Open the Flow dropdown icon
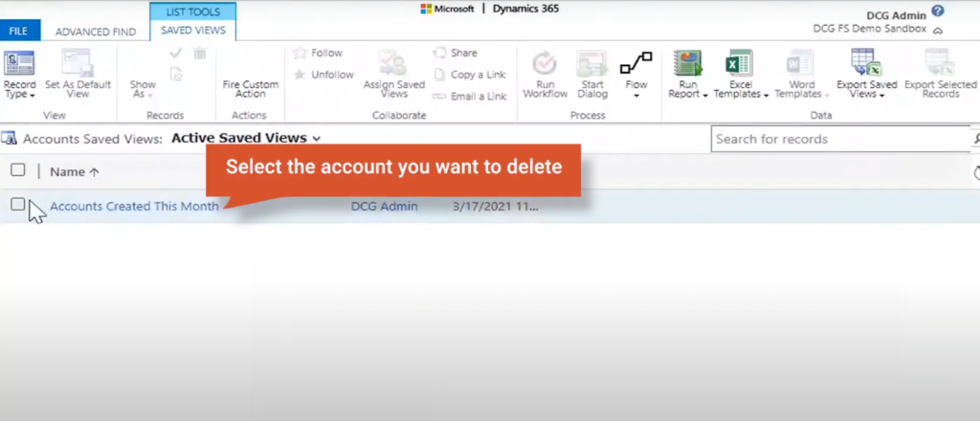This screenshot has height=421, width=980. (636, 63)
